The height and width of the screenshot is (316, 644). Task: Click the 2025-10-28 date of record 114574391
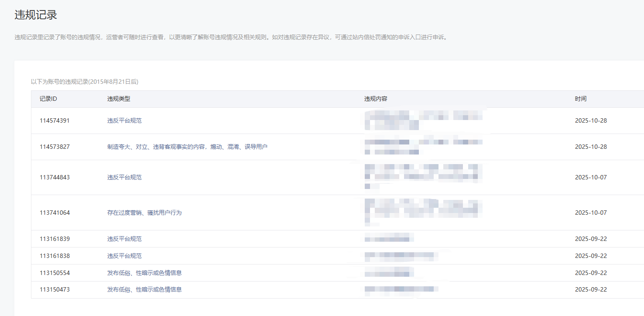tap(591, 120)
